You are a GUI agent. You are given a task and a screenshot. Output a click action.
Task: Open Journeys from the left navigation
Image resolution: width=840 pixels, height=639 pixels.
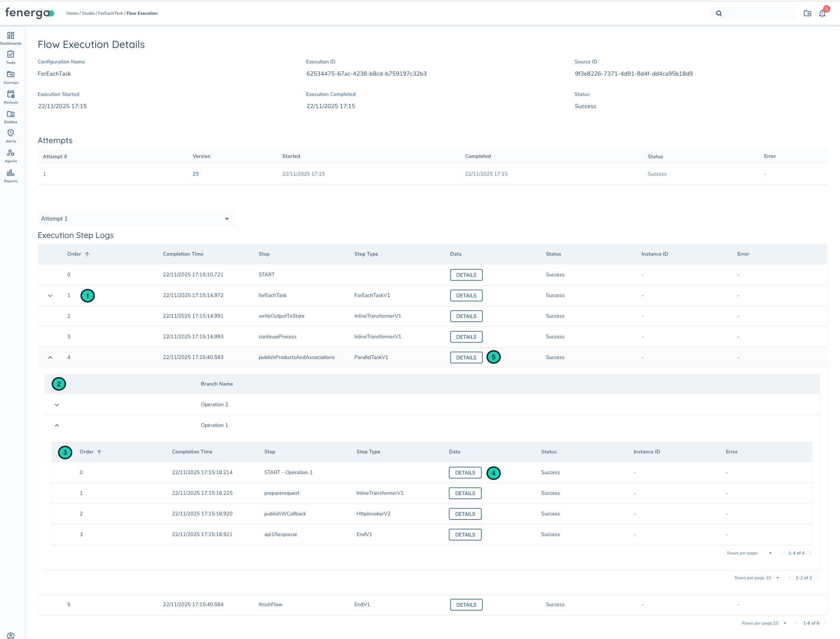(11, 77)
